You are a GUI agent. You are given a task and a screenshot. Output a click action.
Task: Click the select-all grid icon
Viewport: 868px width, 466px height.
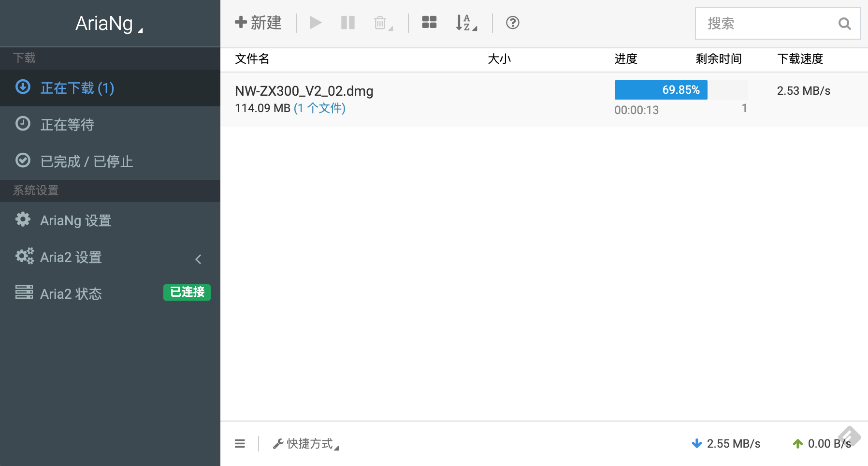[429, 22]
